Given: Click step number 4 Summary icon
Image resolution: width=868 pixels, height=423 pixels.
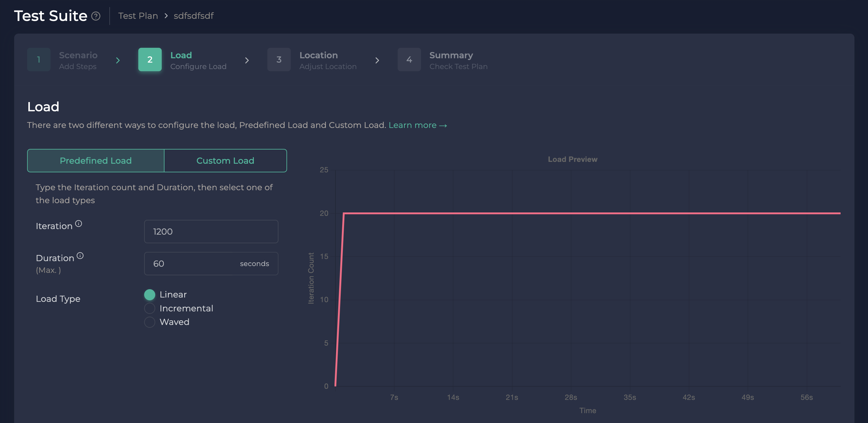Looking at the screenshot, I should (409, 60).
